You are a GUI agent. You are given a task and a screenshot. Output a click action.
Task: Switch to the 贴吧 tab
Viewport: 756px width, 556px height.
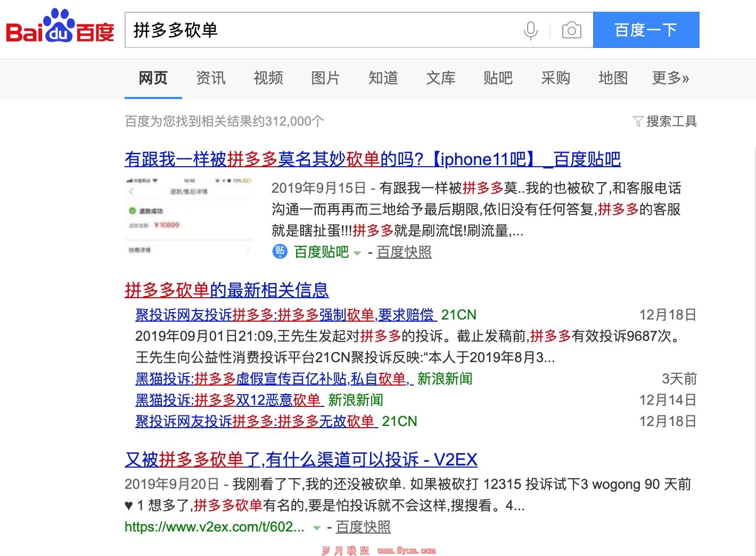pos(498,78)
